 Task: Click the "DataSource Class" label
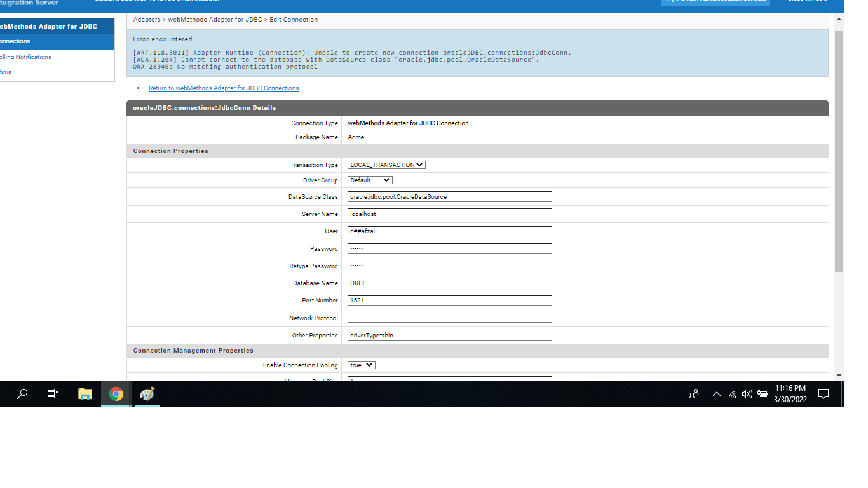[x=313, y=197]
